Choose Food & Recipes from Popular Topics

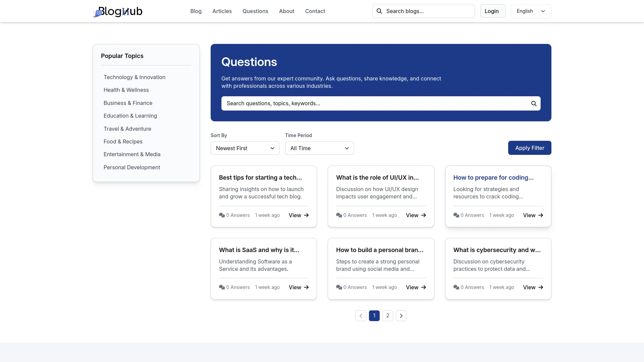click(x=123, y=141)
